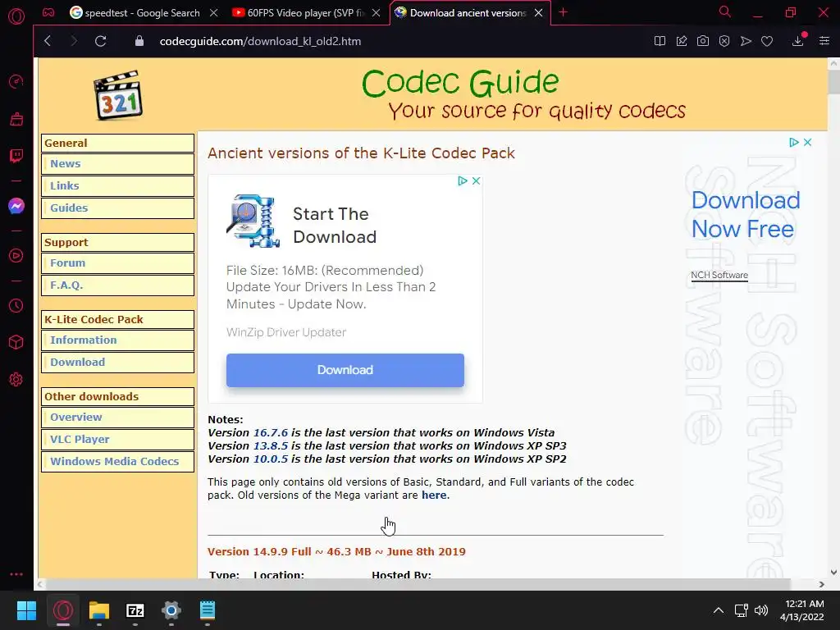Open the Player icon in sidebar
The height and width of the screenshot is (630, 840).
click(16, 256)
